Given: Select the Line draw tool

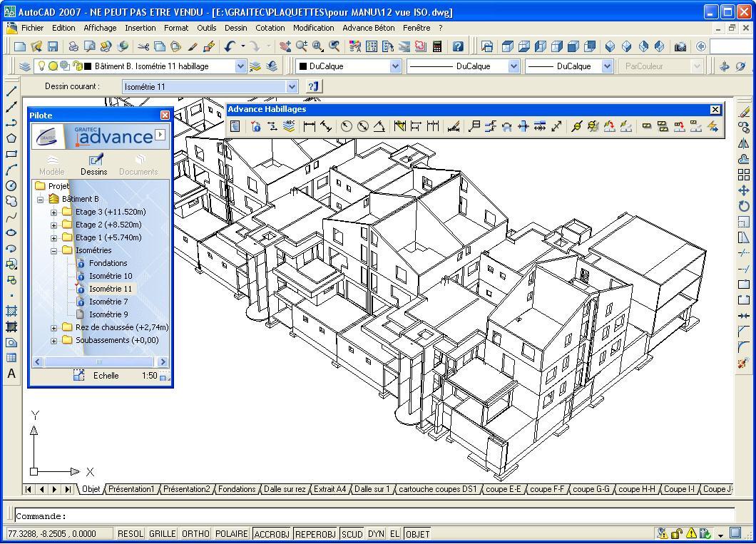Looking at the screenshot, I should point(11,91).
